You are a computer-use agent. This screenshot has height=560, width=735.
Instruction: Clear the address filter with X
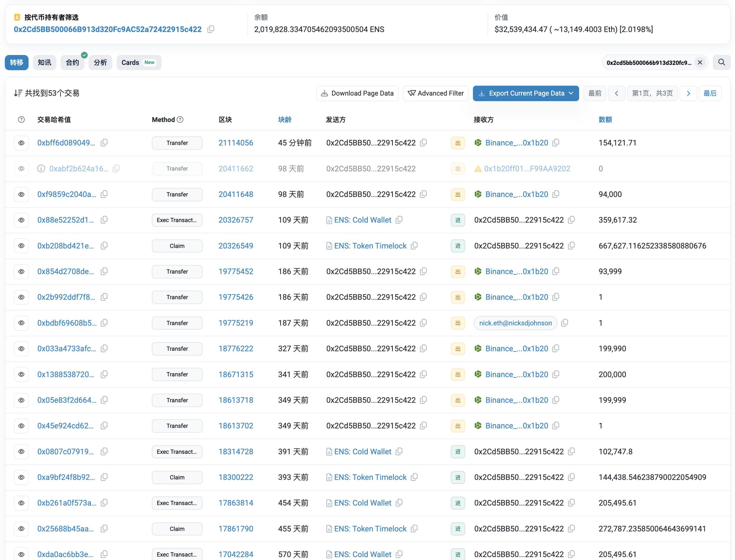pyautogui.click(x=700, y=62)
